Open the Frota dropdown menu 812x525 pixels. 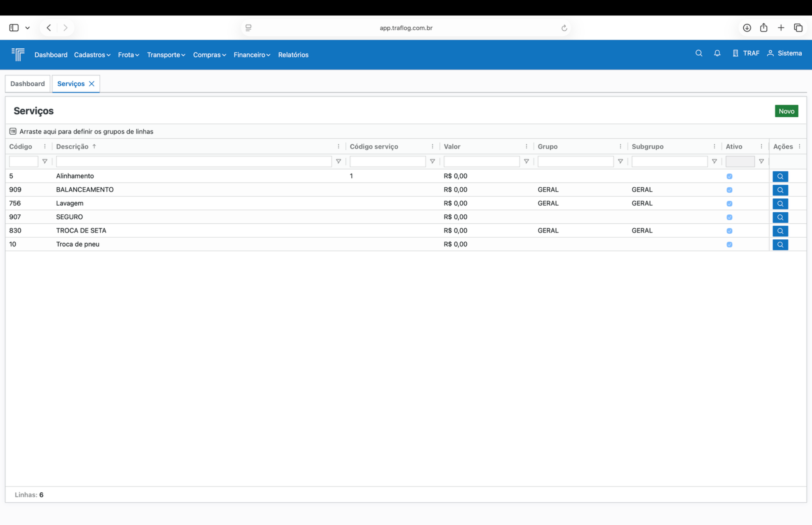tap(128, 55)
